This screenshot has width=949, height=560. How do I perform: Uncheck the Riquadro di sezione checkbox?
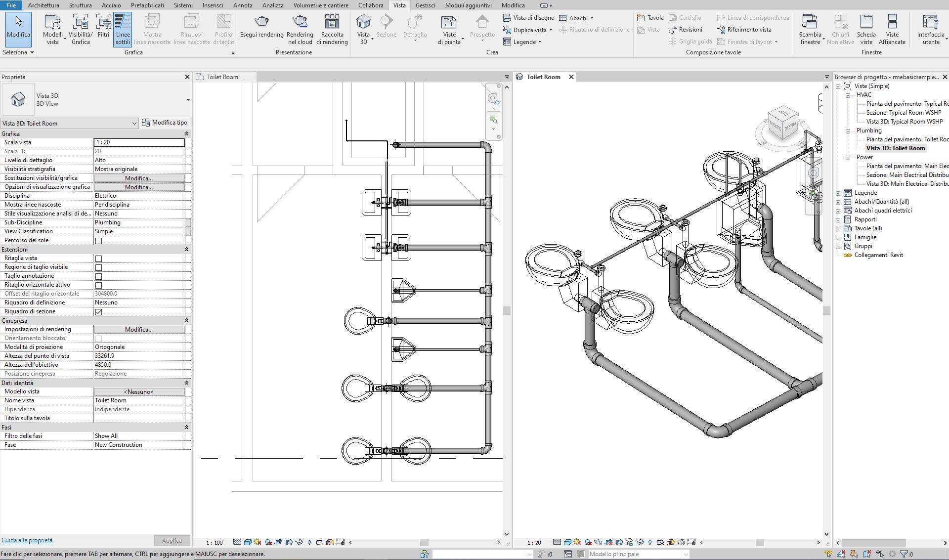pyautogui.click(x=98, y=312)
